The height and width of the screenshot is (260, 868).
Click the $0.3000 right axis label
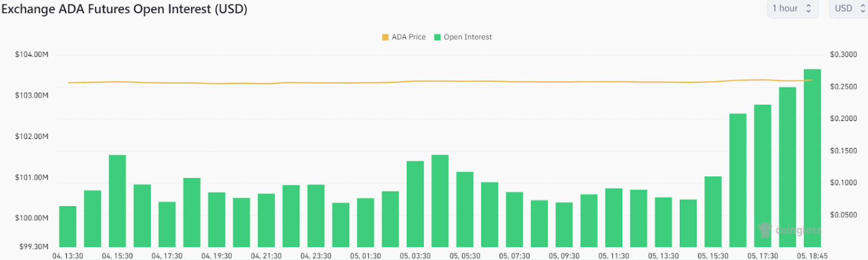coord(843,55)
